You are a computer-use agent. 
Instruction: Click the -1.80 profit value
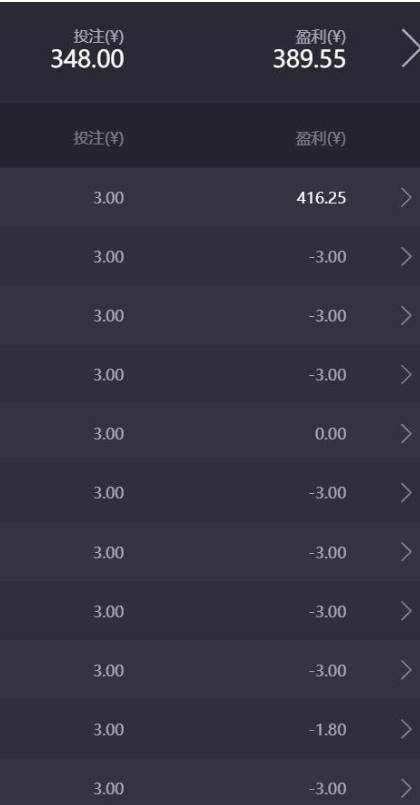point(328,730)
